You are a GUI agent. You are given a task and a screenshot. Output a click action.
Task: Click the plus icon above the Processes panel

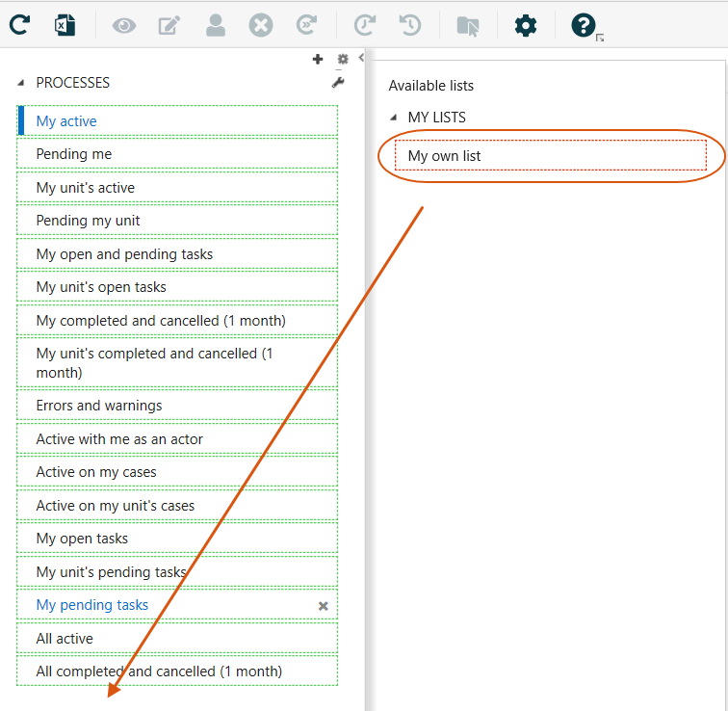click(318, 60)
